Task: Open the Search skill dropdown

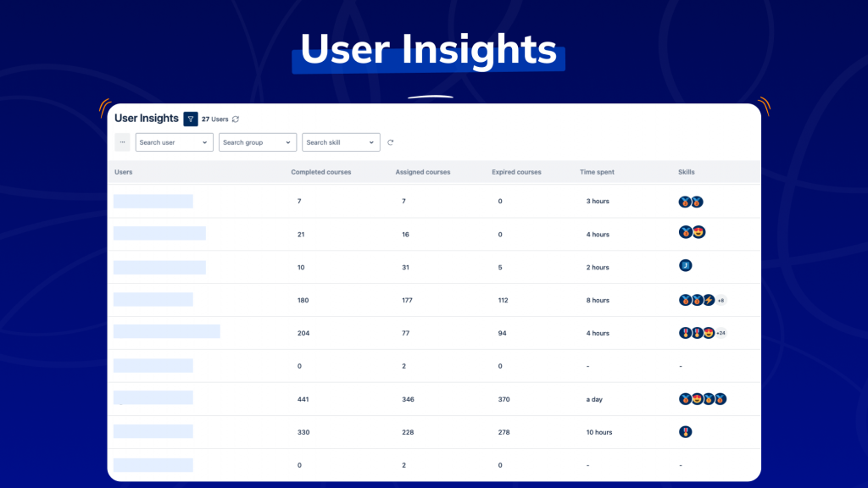Action: coord(341,142)
